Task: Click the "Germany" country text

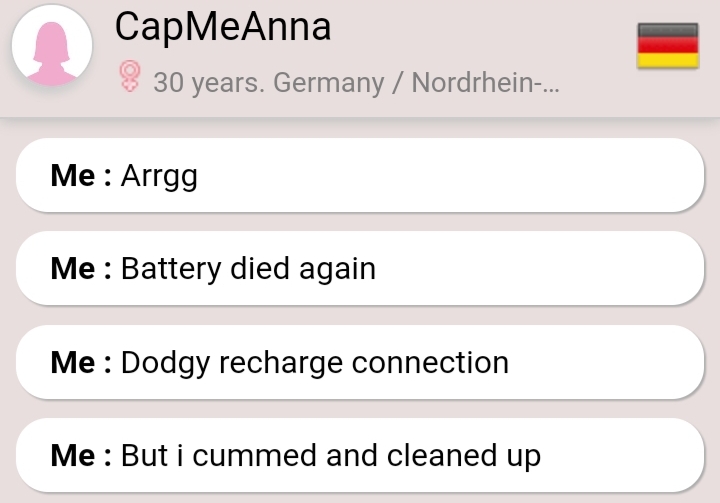Action: click(328, 82)
